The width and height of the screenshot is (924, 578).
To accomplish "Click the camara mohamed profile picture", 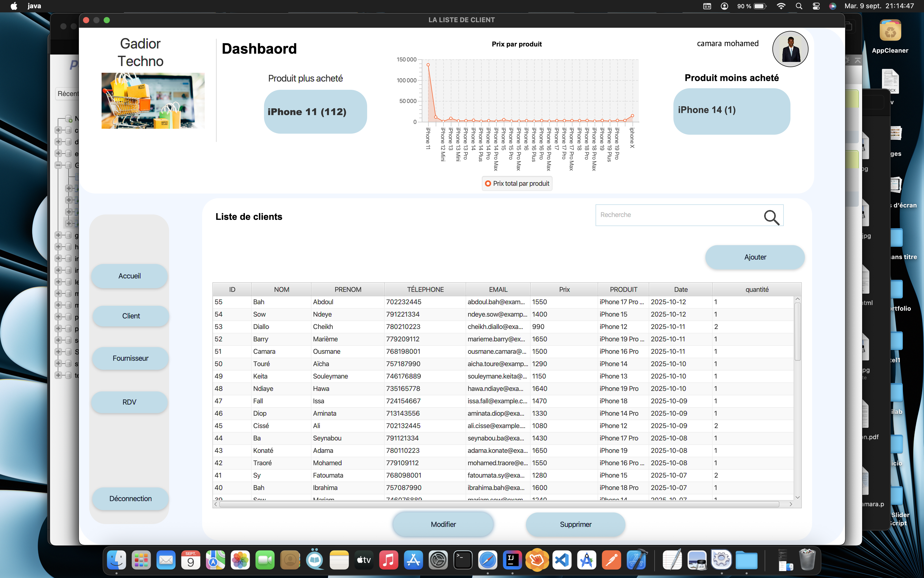I will [790, 49].
